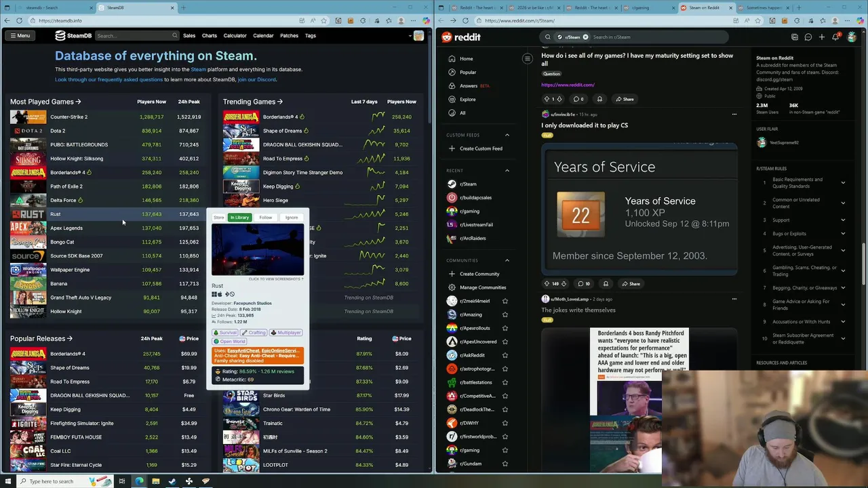Share the Years of Service post

(x=630, y=284)
